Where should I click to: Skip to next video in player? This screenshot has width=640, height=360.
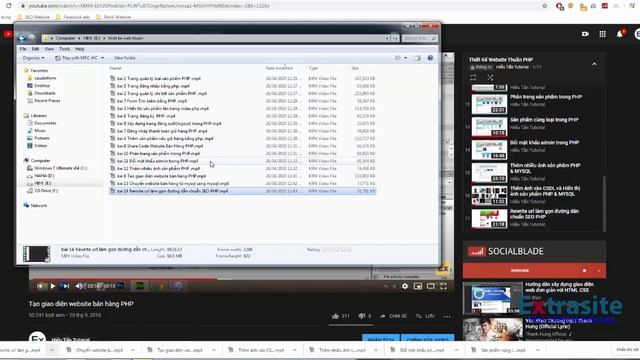66,286
